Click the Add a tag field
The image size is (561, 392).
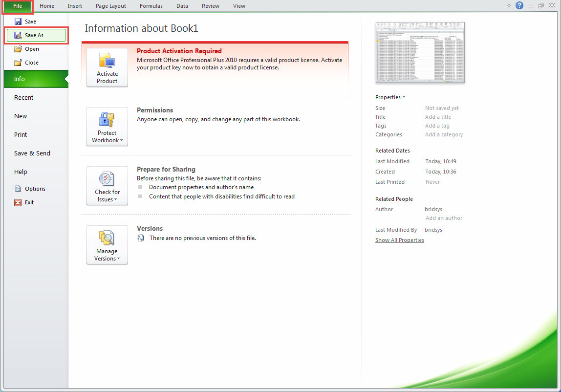[x=437, y=126]
